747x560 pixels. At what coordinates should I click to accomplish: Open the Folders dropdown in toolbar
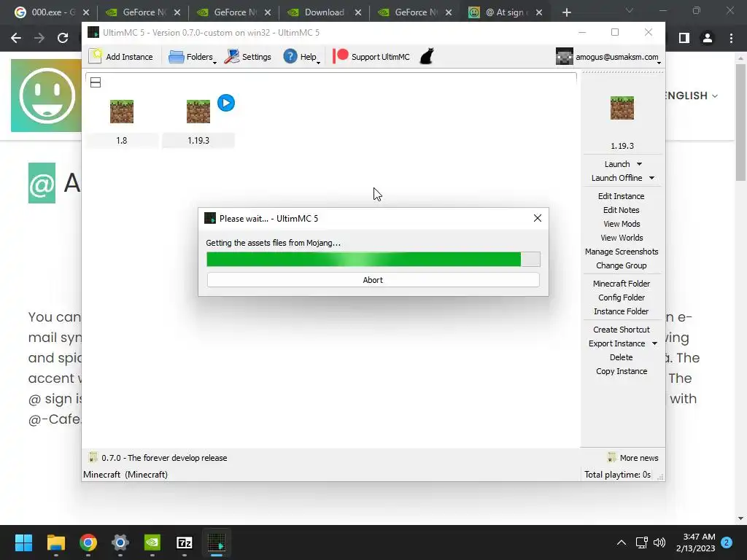[192, 57]
